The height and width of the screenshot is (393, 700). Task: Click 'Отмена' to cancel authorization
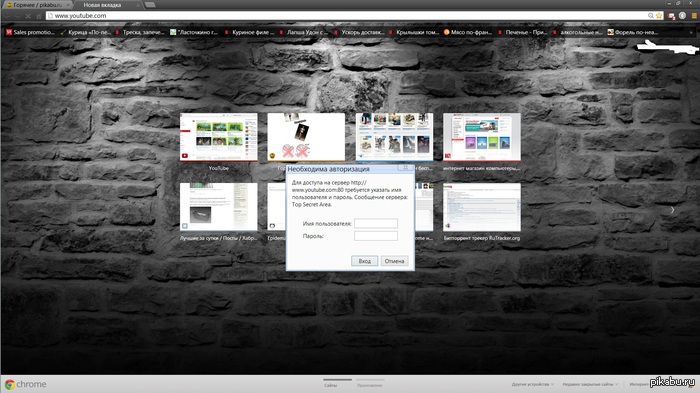[394, 261]
